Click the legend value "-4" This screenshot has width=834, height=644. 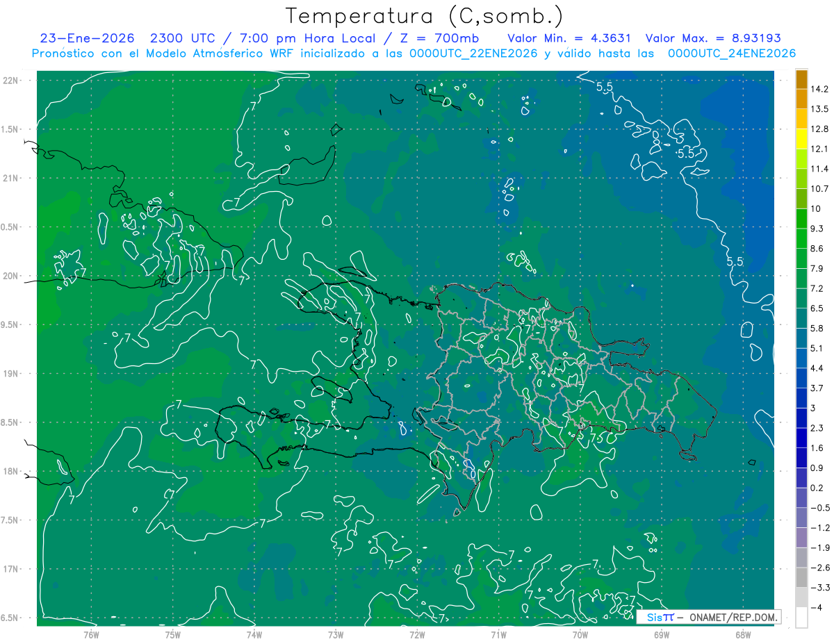pyautogui.click(x=816, y=607)
